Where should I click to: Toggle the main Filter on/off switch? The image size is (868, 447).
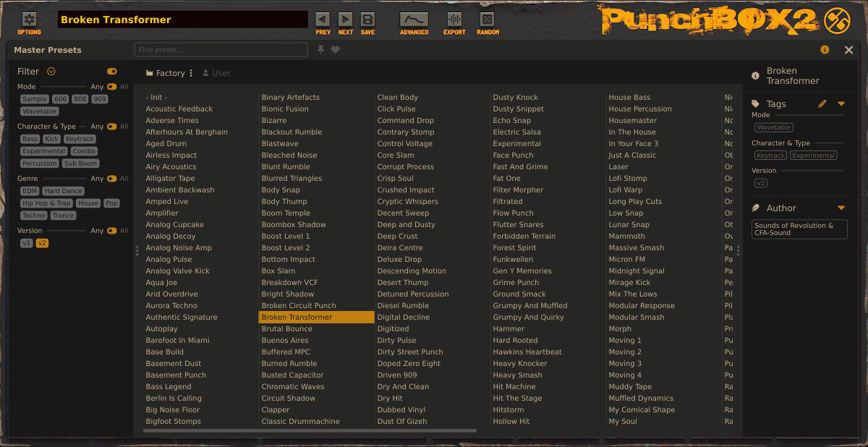tap(112, 72)
